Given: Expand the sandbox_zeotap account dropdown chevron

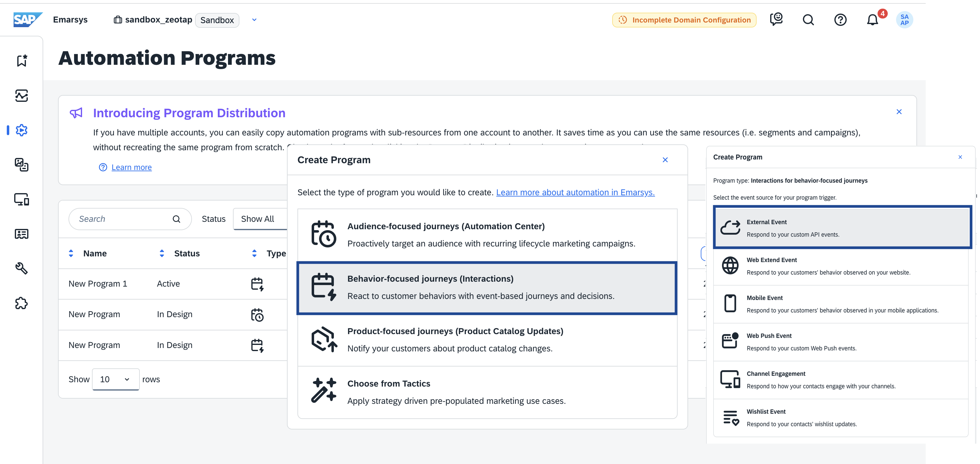Looking at the screenshot, I should pos(254,20).
